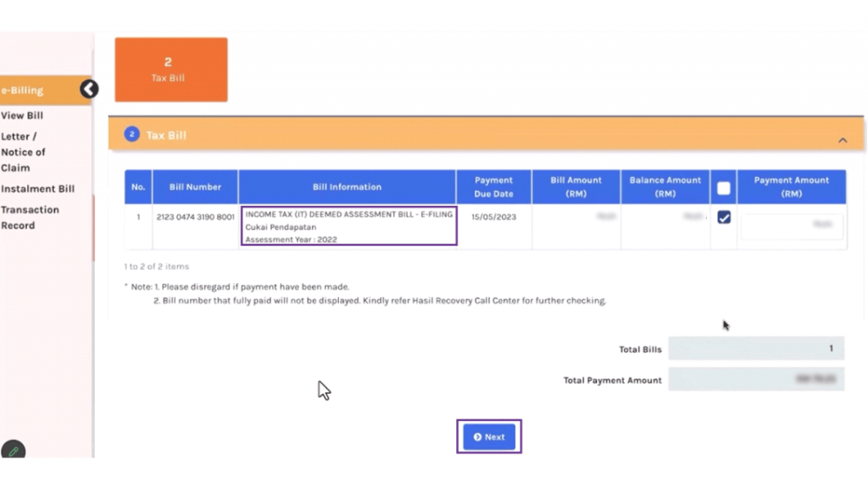Click the Cukai Pendapatan text
This screenshot has width=868, height=489.
[x=281, y=227]
